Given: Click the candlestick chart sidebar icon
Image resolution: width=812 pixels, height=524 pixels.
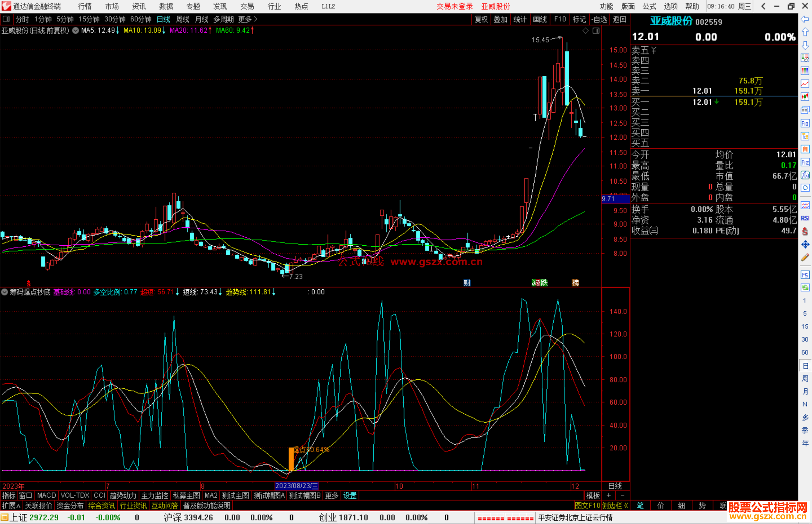Looking at the screenshot, I should pyautogui.click(x=805, y=97).
